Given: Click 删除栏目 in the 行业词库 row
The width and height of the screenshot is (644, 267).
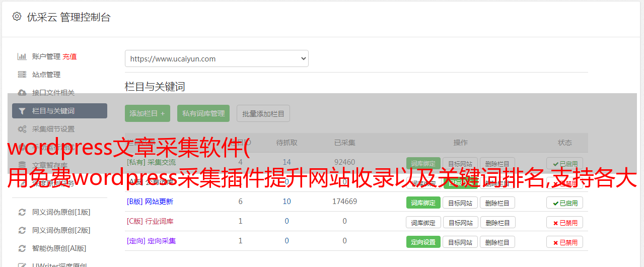Looking at the screenshot, I should click(x=497, y=222).
